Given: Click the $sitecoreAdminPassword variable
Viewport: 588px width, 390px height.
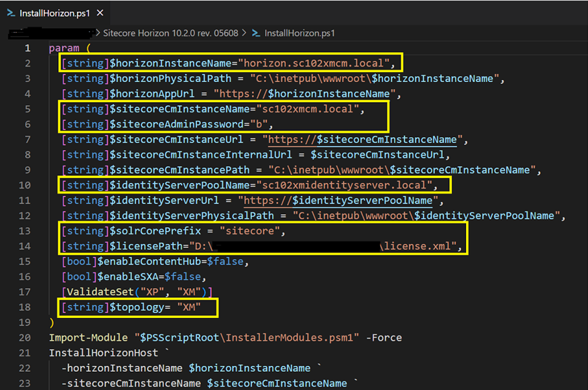Looking at the screenshot, I should tap(176, 124).
